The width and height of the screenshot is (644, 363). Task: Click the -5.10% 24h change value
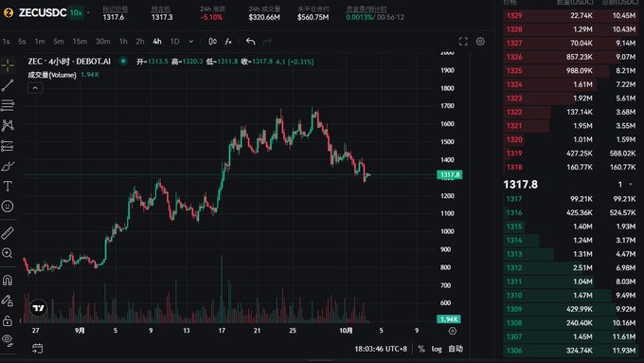click(211, 17)
